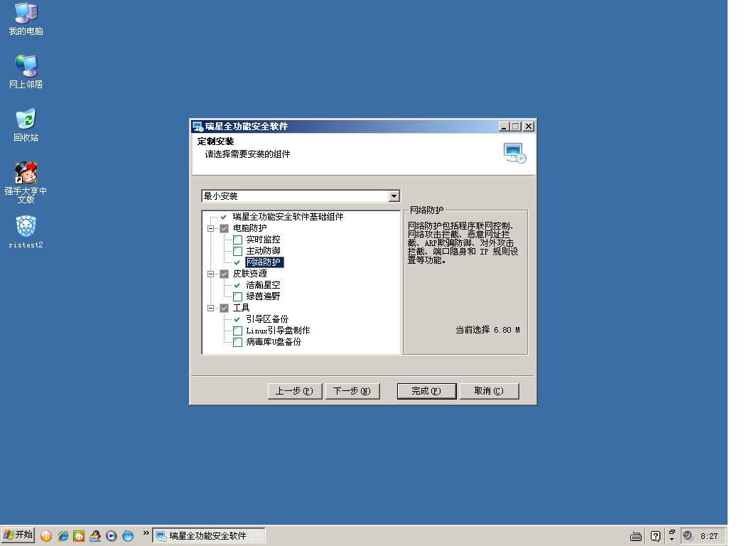Enable the 实时监控 checkbox
Screen dimensions: 756x546
(238, 240)
